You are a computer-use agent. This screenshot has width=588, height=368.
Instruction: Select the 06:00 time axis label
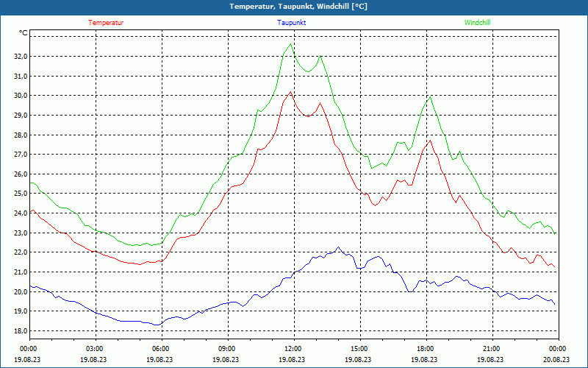point(160,349)
